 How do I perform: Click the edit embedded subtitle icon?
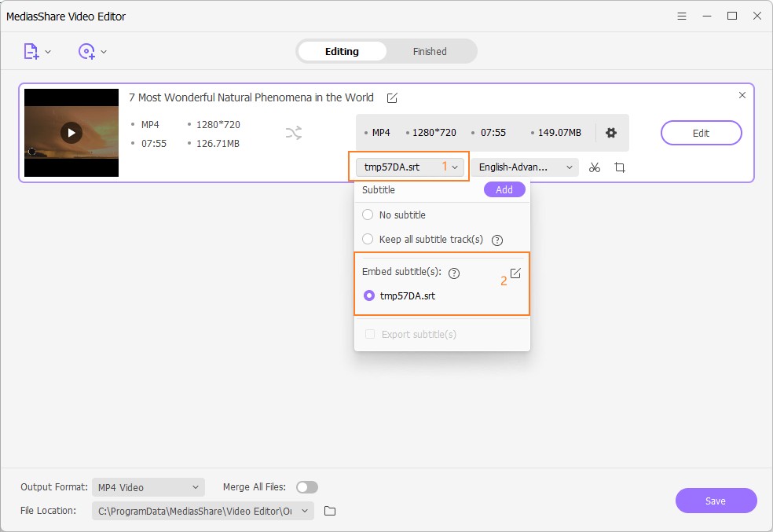(x=515, y=273)
